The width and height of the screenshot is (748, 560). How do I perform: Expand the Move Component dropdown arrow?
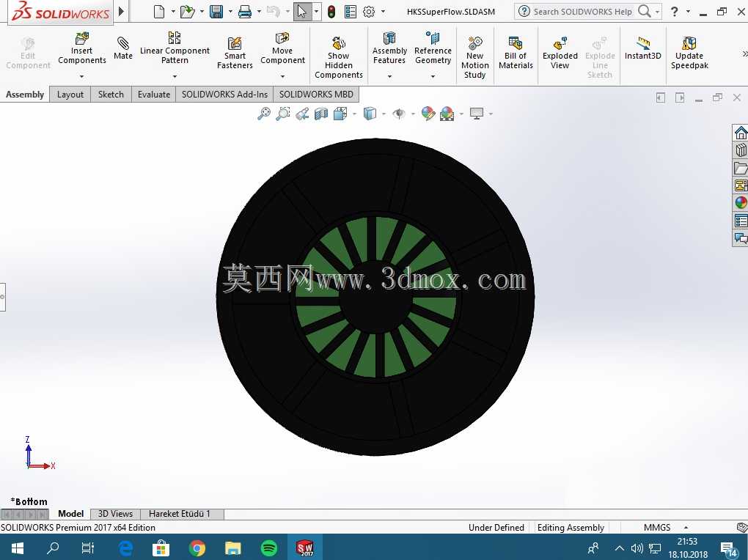pos(282,76)
